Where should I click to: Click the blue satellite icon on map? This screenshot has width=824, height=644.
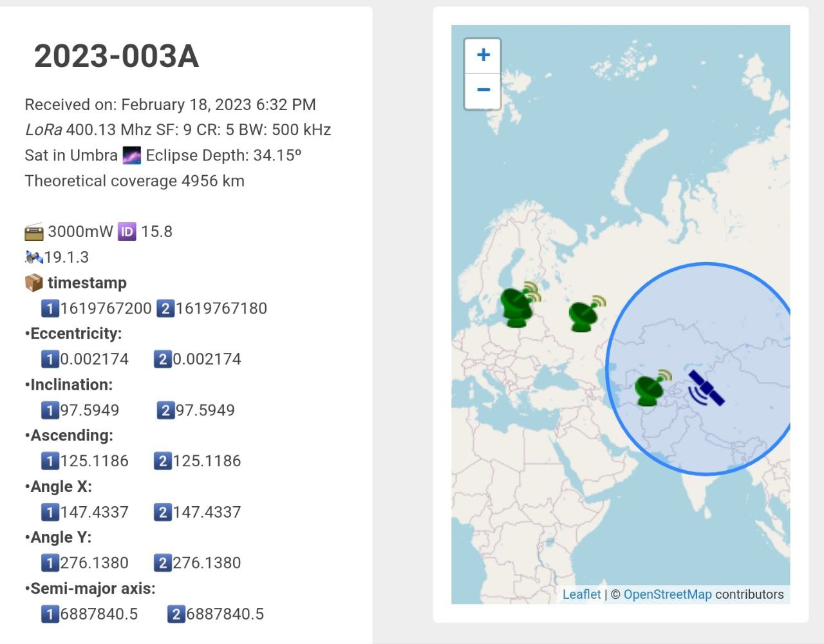click(x=706, y=388)
